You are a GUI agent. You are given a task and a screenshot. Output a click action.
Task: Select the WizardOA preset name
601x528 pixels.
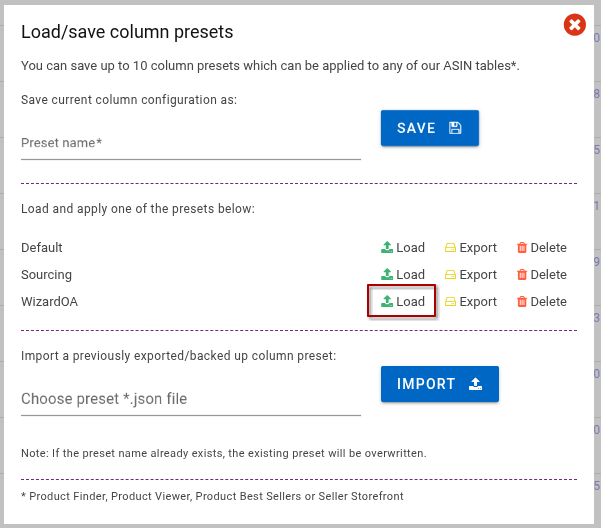pyautogui.click(x=49, y=302)
